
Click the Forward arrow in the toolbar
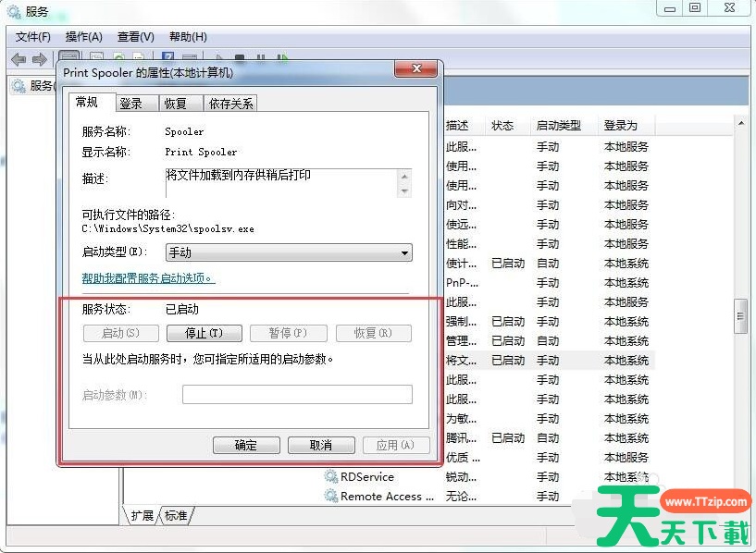[40, 59]
